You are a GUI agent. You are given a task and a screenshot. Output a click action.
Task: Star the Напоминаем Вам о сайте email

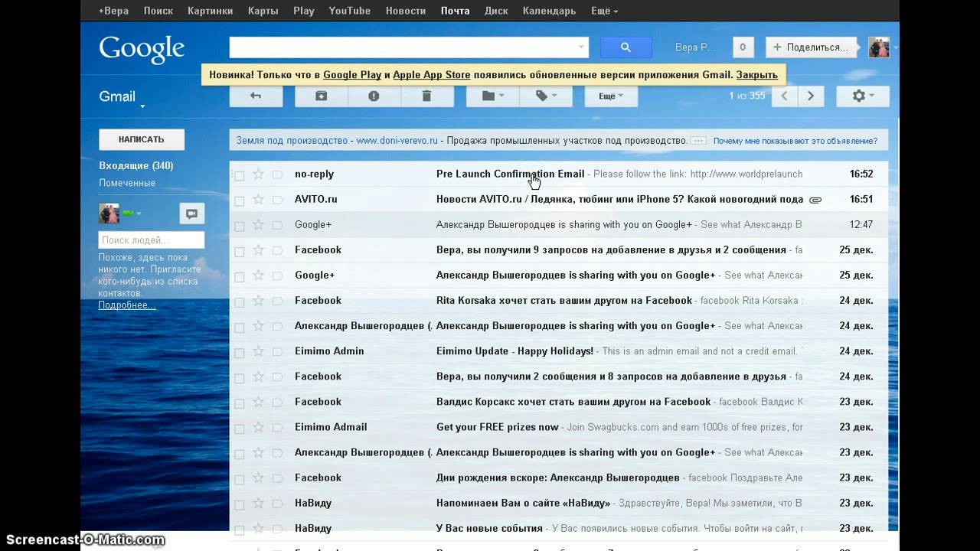point(258,502)
